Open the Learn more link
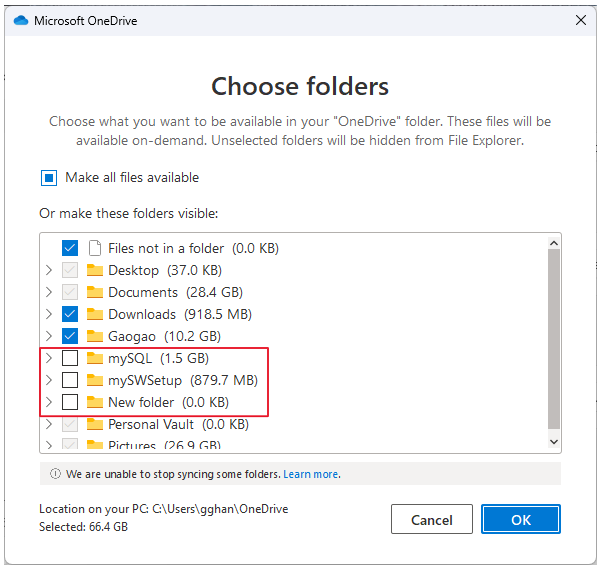 tap(311, 474)
